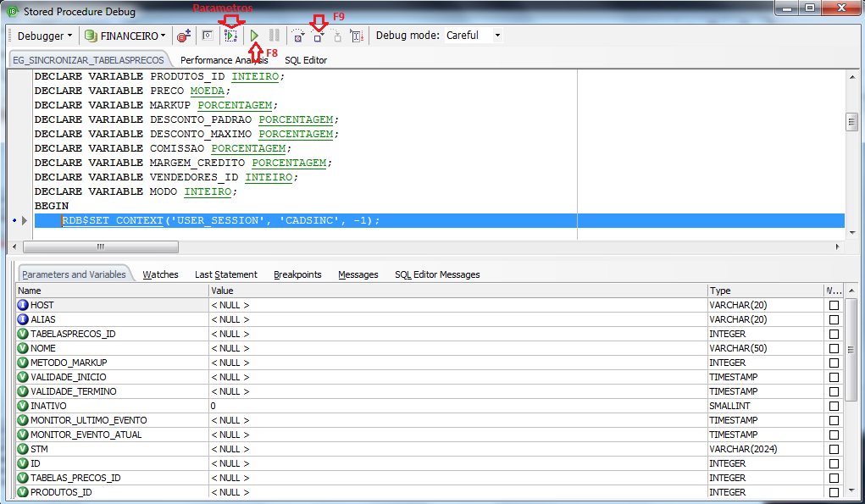This screenshot has height=504, width=865.
Task: Open the Debug mode Careful combo box
Action: (x=474, y=36)
